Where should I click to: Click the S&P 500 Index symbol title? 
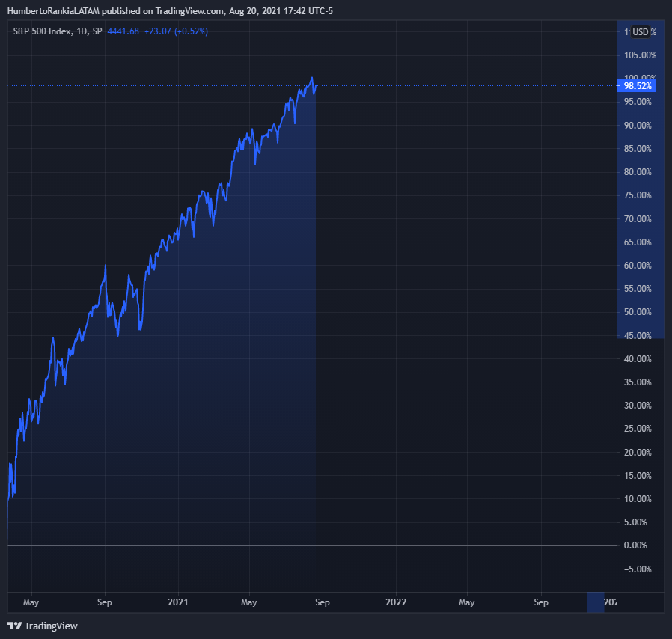coord(43,31)
